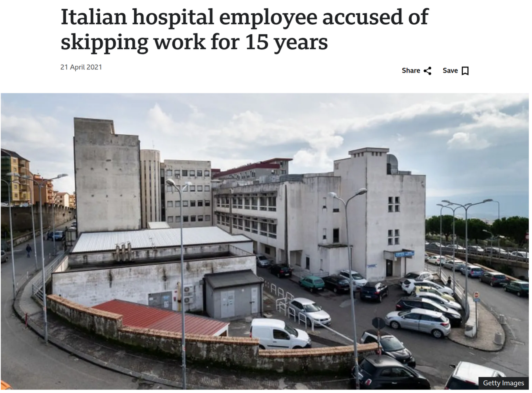This screenshot has height=393, width=532.
Task: Click the white corrugated roof in the photo
Action: 157,239
